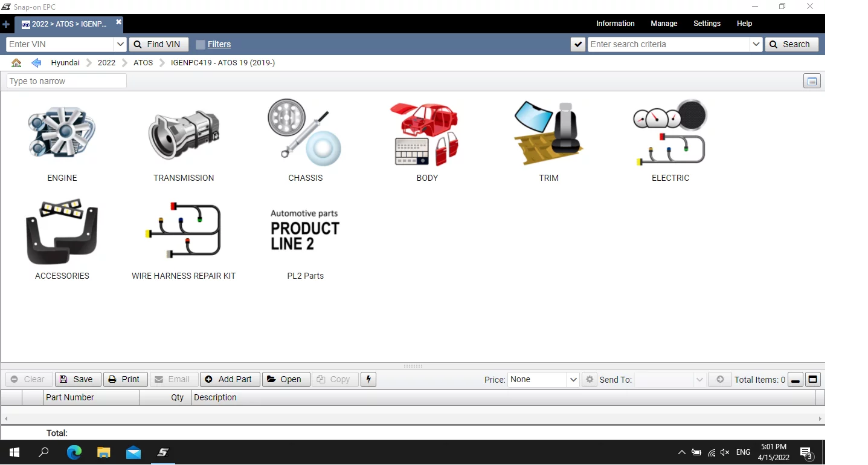This screenshot has height=465, width=868.
Task: Open the Settings menu
Action: pos(707,24)
